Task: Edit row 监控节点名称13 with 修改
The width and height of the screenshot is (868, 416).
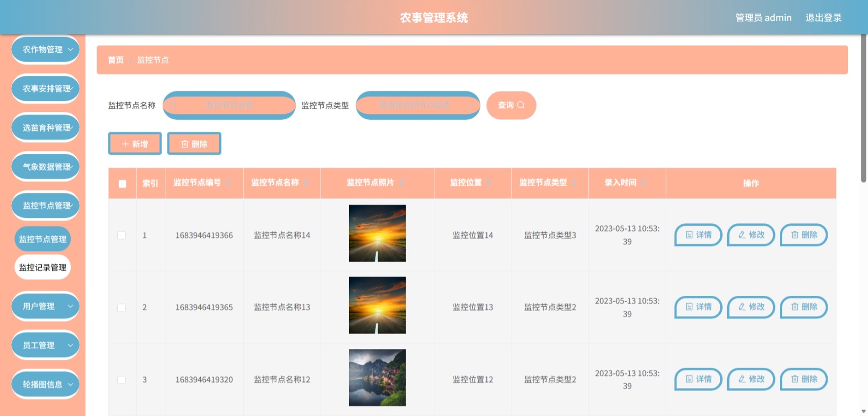Action: click(751, 307)
